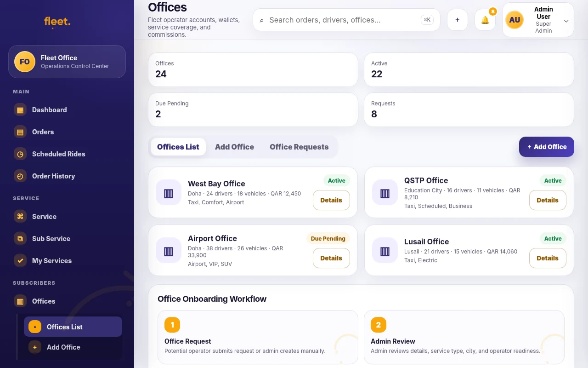Click the West Bay Office title
This screenshot has height=368, width=588.
pyautogui.click(x=216, y=184)
